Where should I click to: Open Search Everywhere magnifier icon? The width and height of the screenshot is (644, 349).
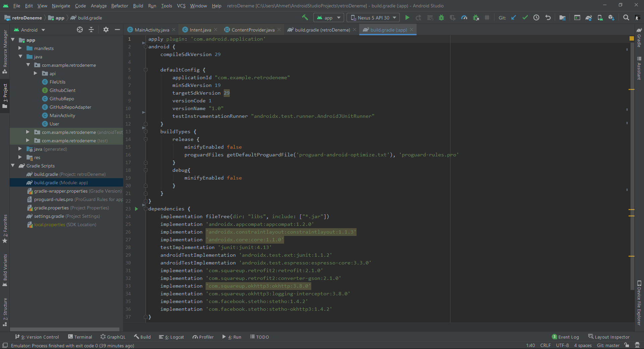[626, 18]
